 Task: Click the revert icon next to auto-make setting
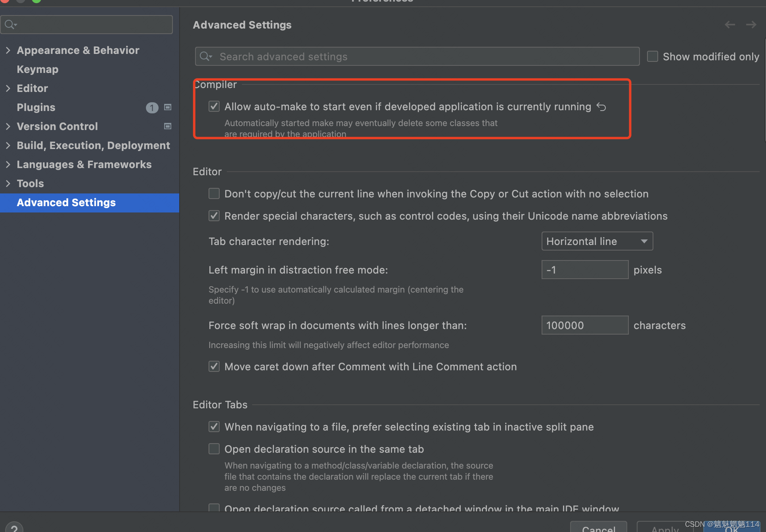click(x=601, y=107)
